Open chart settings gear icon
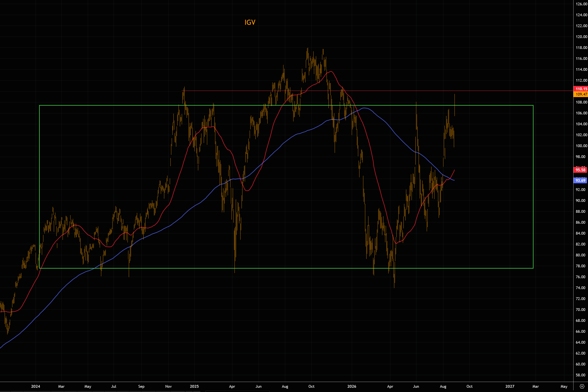Viewport: 588px width, 392px height. coord(582,386)
